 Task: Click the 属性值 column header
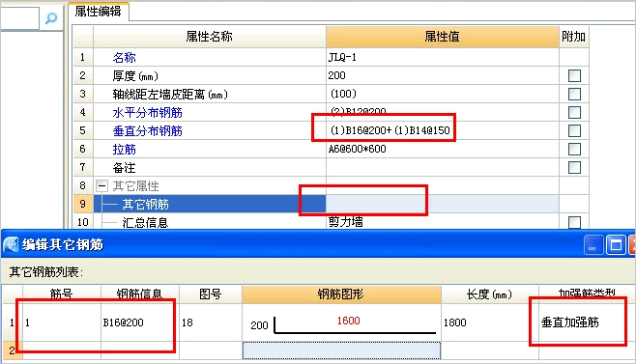click(443, 37)
